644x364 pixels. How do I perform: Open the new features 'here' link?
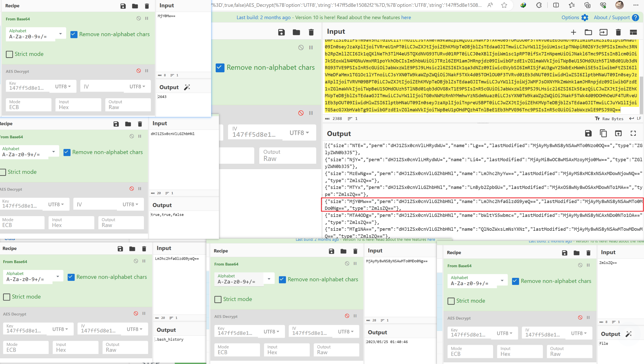click(406, 17)
